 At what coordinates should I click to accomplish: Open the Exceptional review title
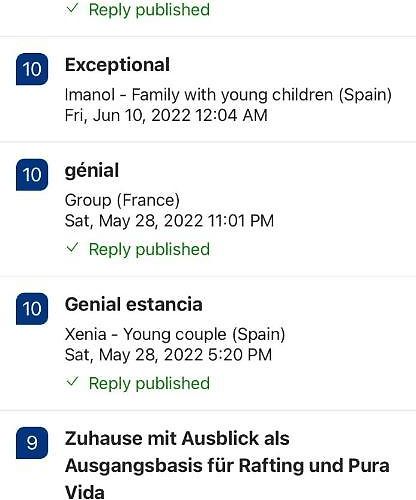coord(117,65)
